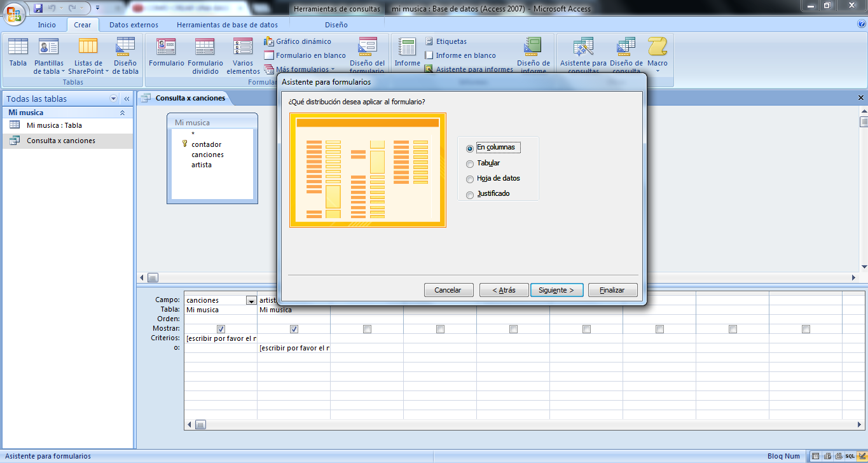Click the Siguiente button
The height and width of the screenshot is (463, 868).
tap(556, 290)
